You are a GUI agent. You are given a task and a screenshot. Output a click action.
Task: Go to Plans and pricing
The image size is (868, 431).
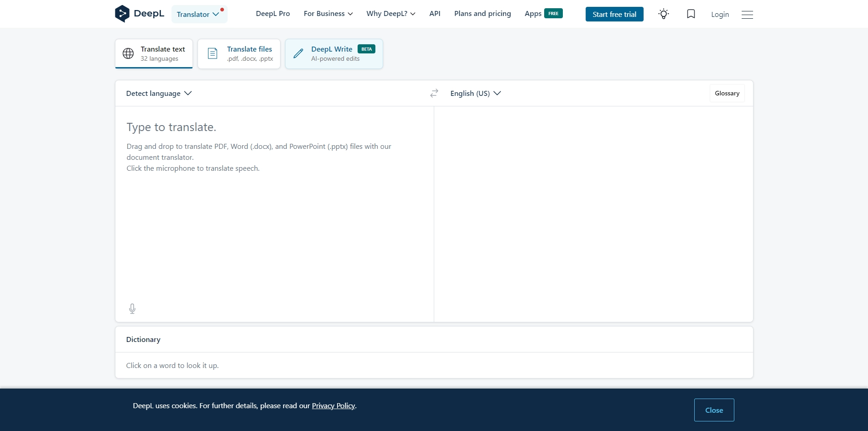point(482,14)
